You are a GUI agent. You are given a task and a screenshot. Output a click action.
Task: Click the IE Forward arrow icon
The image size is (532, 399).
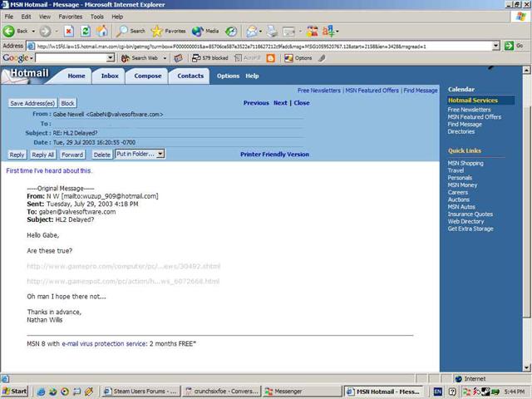click(x=45, y=32)
